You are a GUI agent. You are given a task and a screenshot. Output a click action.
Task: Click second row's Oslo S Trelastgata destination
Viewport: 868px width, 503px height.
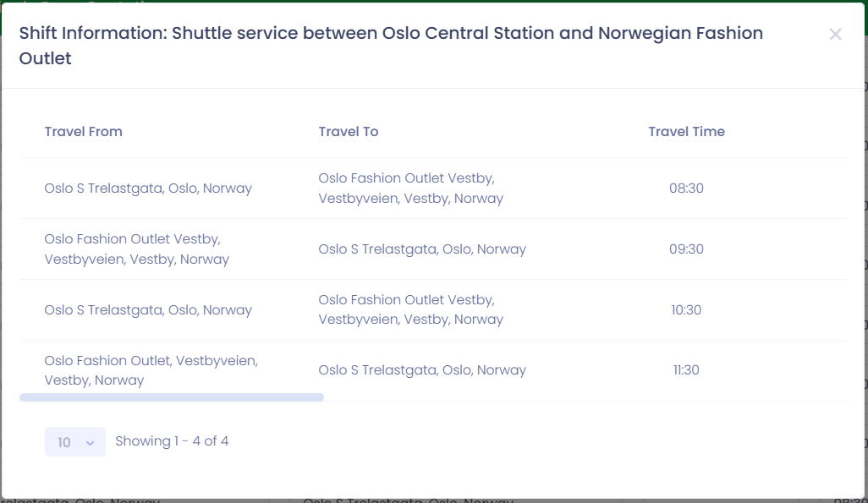(422, 249)
